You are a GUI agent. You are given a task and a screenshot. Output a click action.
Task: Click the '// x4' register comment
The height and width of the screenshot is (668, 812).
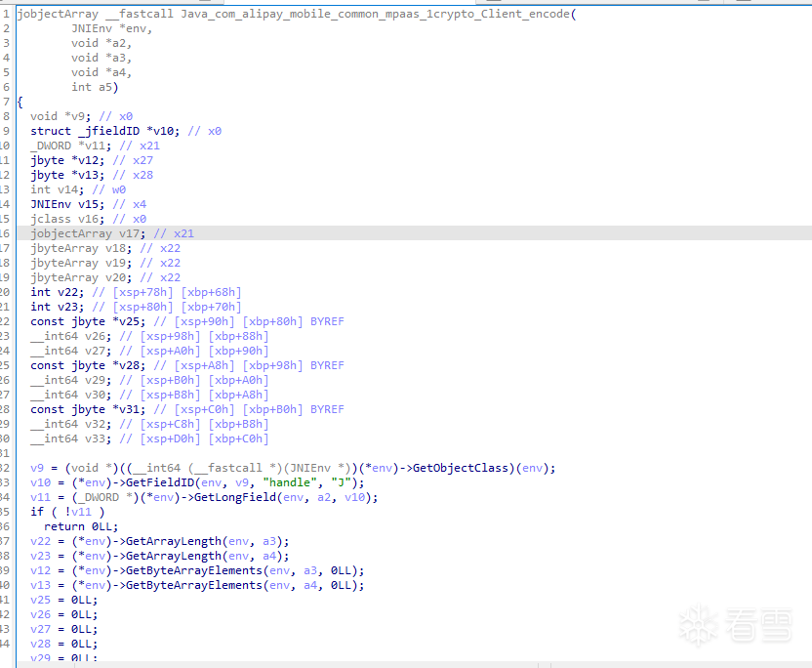pyautogui.click(x=130, y=204)
